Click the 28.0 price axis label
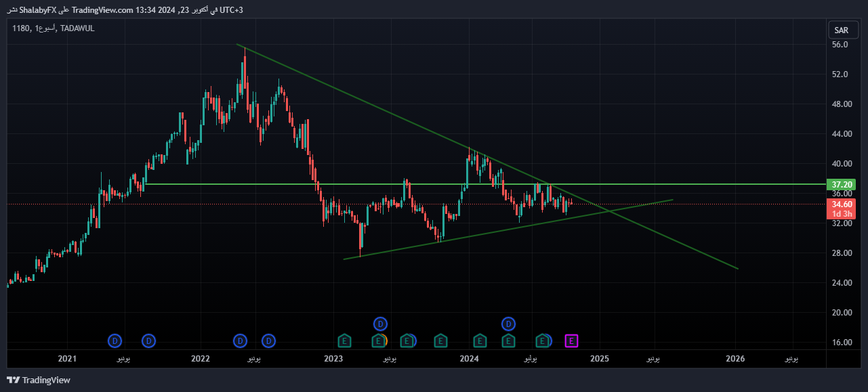Viewport: 868px width, 392px height. click(840, 253)
